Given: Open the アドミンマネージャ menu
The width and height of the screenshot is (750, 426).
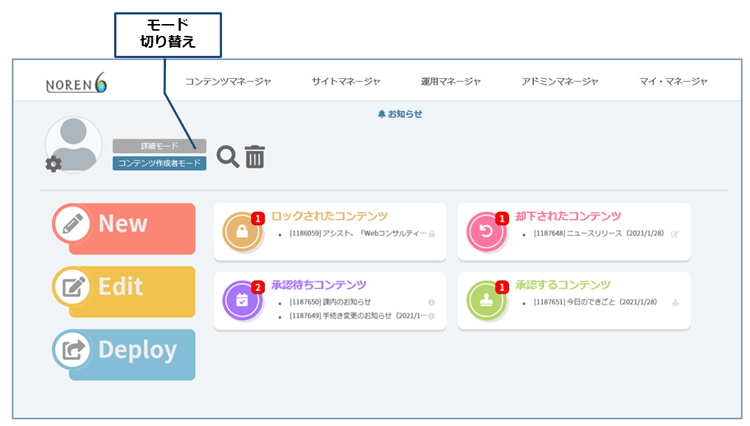Looking at the screenshot, I should tap(559, 82).
